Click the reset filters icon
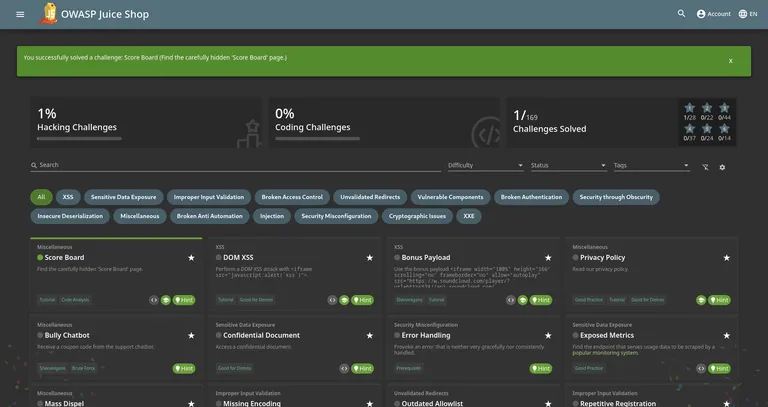The image size is (768, 407). (x=705, y=168)
